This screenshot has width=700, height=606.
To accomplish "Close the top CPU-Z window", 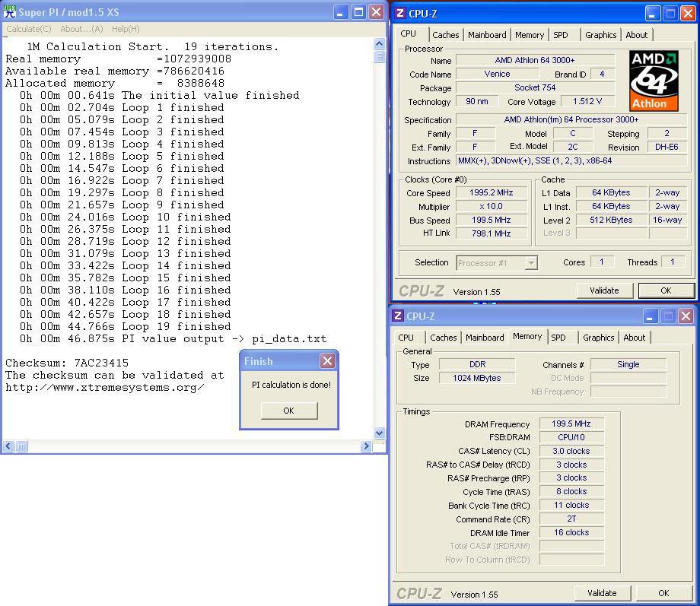I will pyautogui.click(x=688, y=14).
